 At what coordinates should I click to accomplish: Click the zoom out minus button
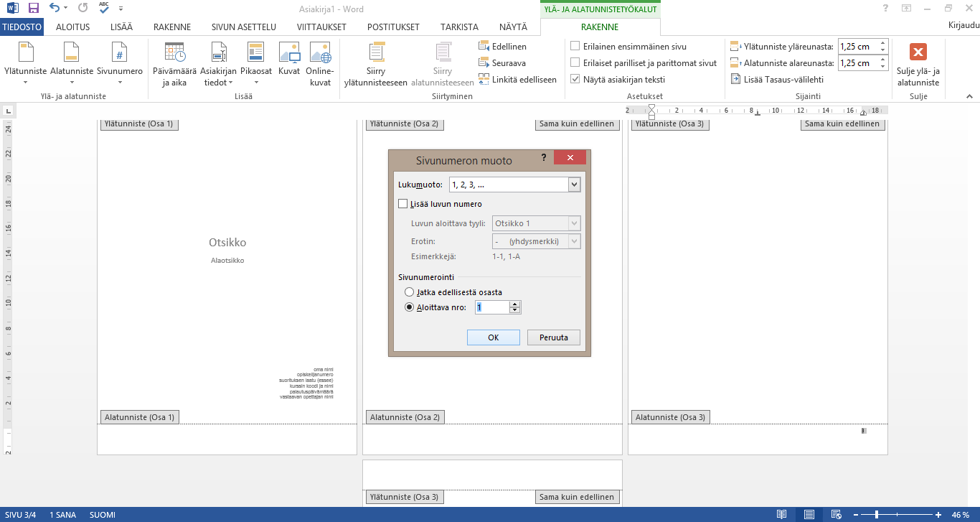coord(857,515)
